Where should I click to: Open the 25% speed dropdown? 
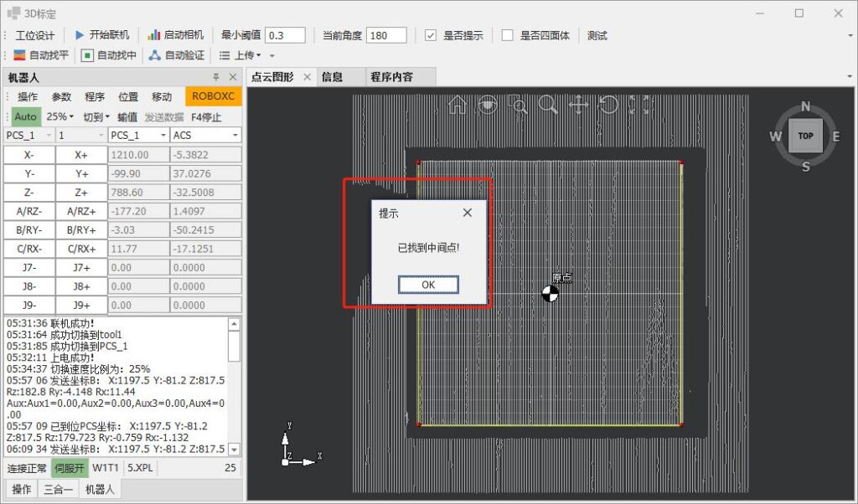[59, 116]
